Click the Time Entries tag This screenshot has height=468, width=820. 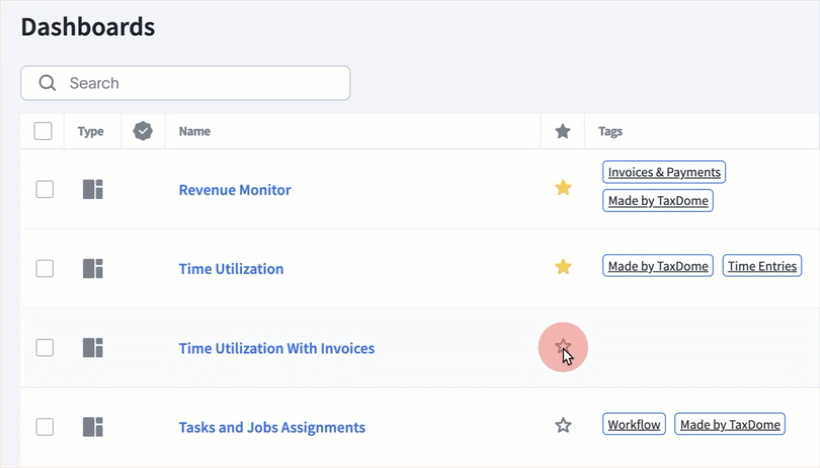(x=762, y=266)
